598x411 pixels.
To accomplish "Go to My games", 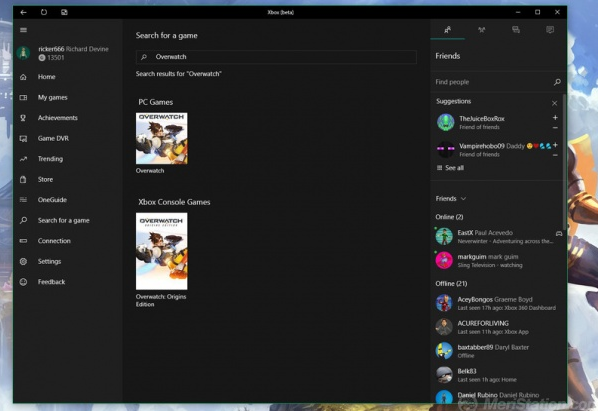I will pos(53,97).
